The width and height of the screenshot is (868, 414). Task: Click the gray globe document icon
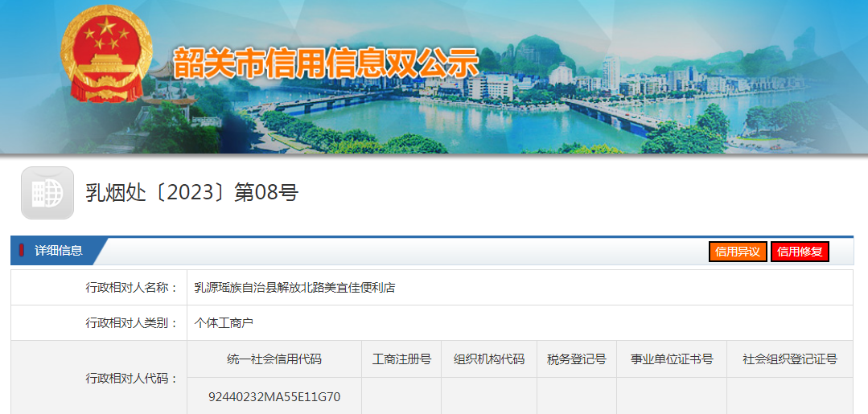click(x=47, y=193)
